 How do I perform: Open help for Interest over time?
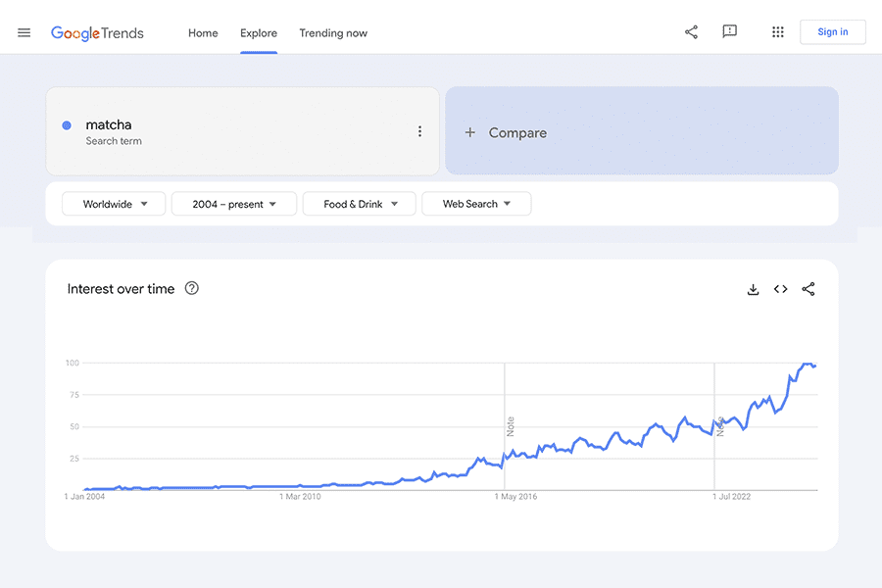[x=192, y=288]
